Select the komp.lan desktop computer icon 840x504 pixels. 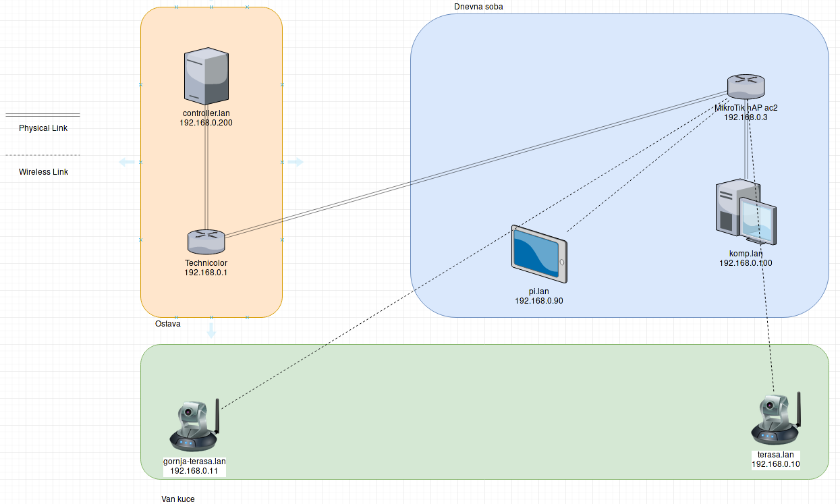click(x=747, y=213)
